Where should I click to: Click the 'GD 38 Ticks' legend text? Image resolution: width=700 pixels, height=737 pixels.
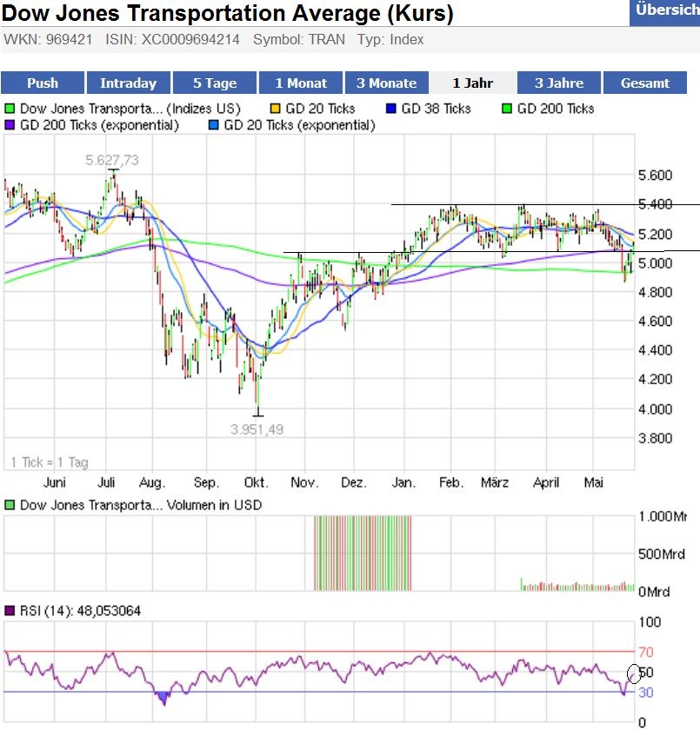point(437,109)
